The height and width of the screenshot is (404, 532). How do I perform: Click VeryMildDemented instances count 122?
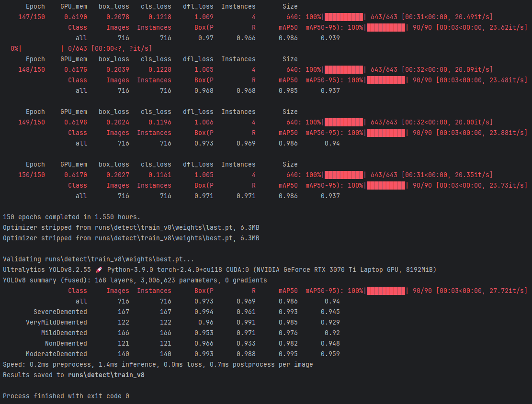(x=166, y=322)
